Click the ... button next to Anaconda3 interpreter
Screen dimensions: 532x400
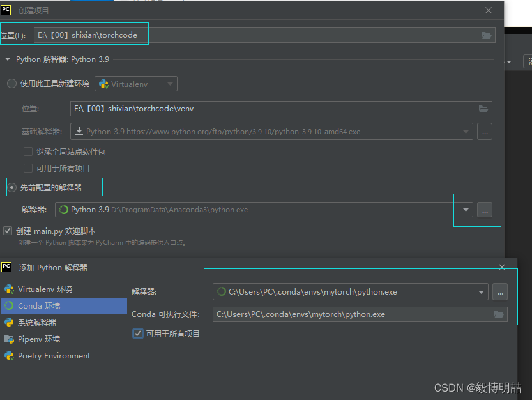point(485,210)
